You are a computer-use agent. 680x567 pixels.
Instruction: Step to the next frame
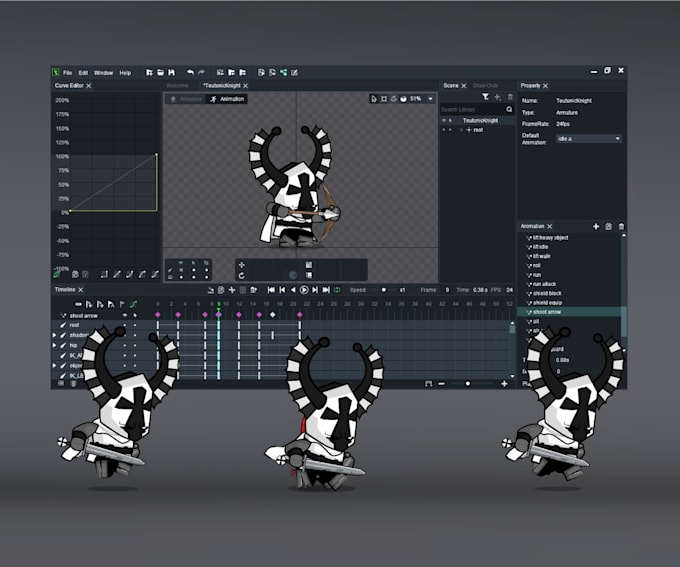coord(315,290)
